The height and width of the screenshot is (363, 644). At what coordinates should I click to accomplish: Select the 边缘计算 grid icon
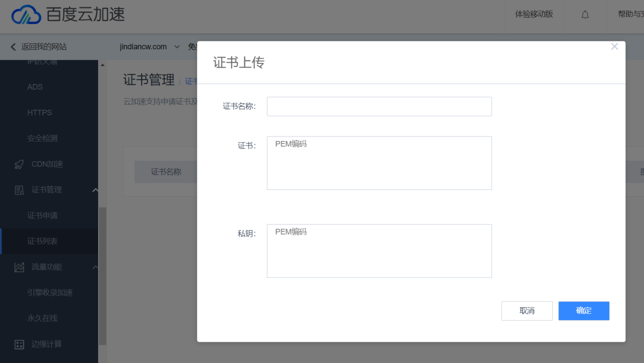point(19,344)
